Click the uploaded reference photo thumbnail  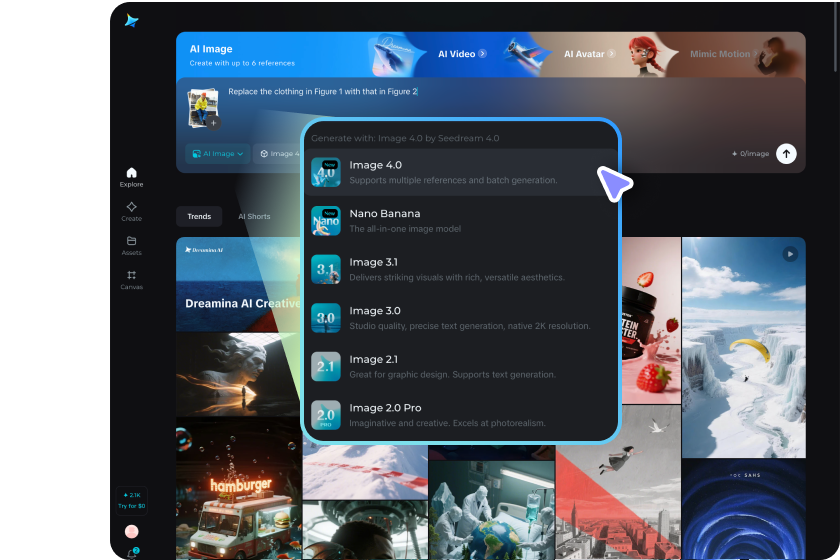point(202,107)
